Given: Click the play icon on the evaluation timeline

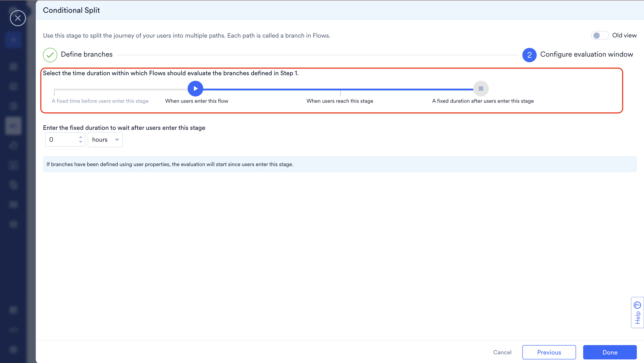Looking at the screenshot, I should tap(195, 89).
